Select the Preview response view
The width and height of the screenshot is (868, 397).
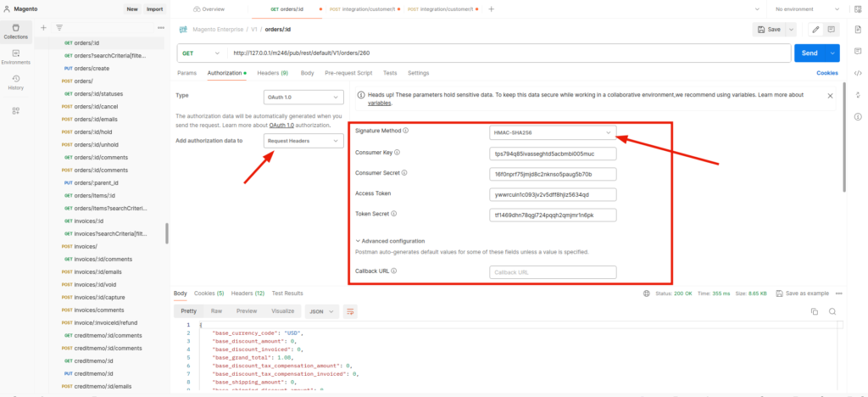pos(247,311)
